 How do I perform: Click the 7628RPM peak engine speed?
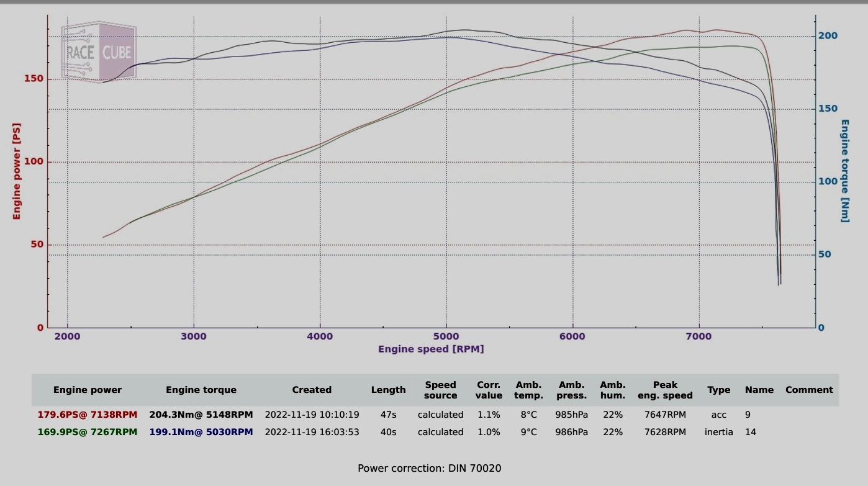665,431
